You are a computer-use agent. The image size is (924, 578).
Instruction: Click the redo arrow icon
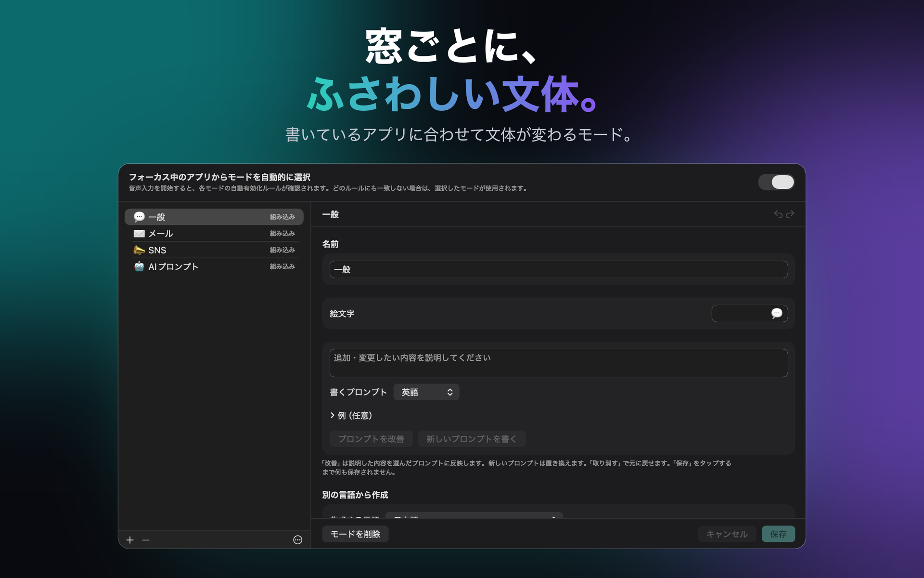790,214
